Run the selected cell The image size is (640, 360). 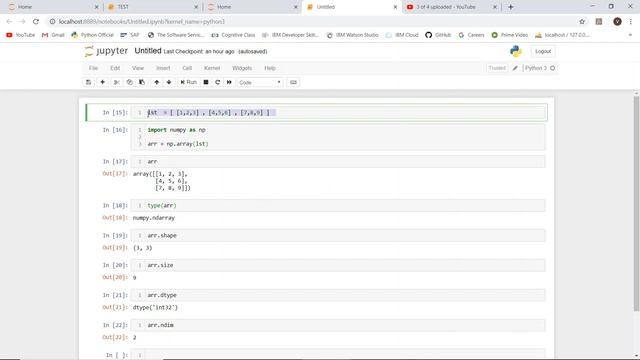click(x=189, y=82)
